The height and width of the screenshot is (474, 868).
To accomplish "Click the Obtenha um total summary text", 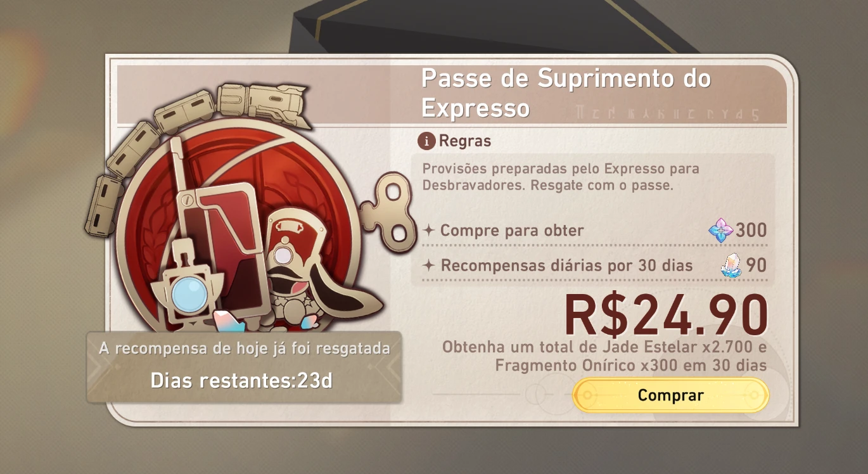I will (604, 356).
